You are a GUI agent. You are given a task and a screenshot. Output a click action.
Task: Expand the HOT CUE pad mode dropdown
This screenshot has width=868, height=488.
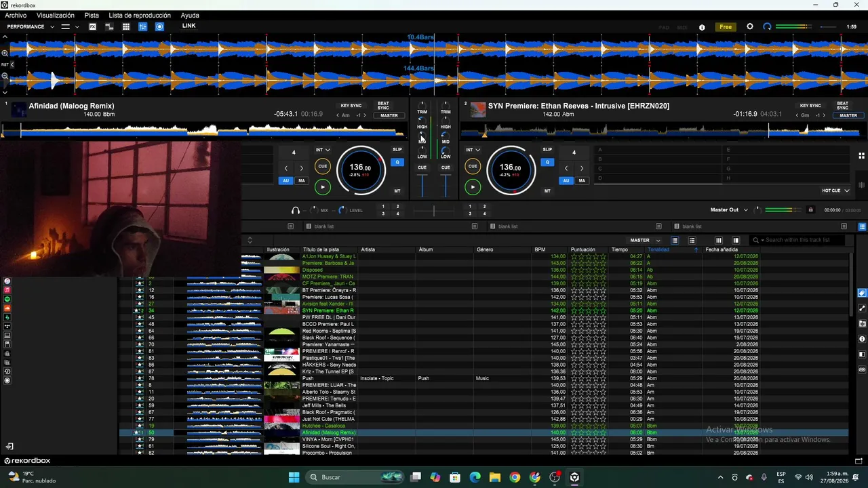[x=835, y=190]
